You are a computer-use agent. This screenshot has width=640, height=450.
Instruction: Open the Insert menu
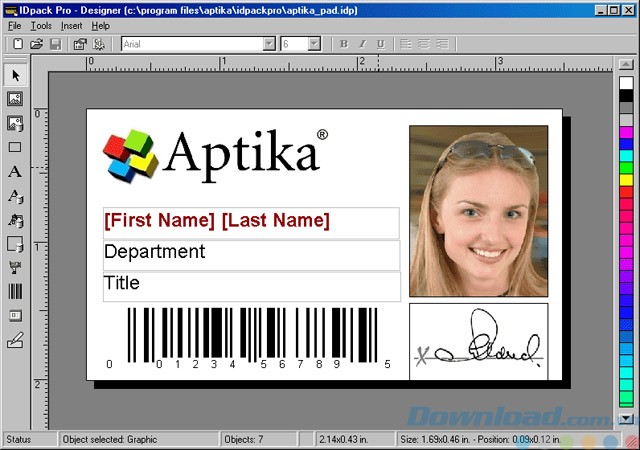point(72,25)
